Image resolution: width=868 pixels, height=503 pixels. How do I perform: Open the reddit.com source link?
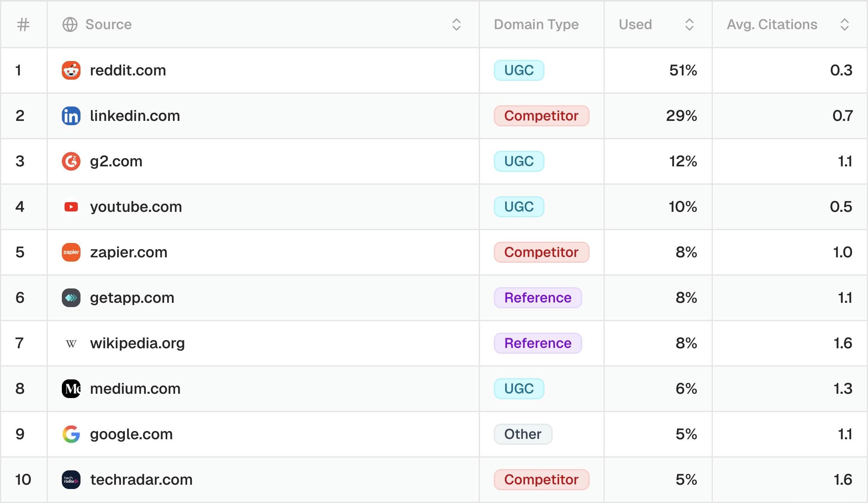coord(128,70)
